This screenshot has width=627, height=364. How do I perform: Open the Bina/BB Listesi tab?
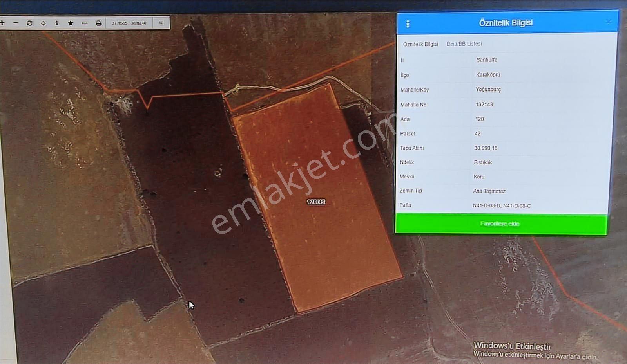tap(464, 44)
